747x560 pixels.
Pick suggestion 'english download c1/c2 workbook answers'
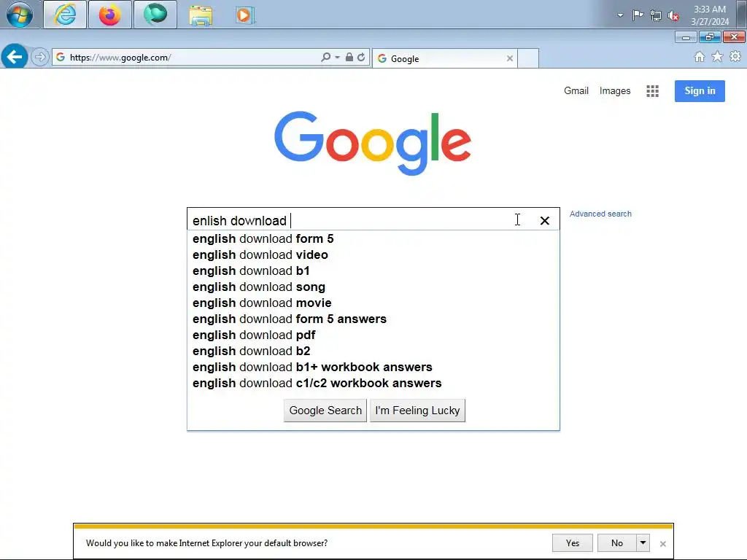point(373,383)
